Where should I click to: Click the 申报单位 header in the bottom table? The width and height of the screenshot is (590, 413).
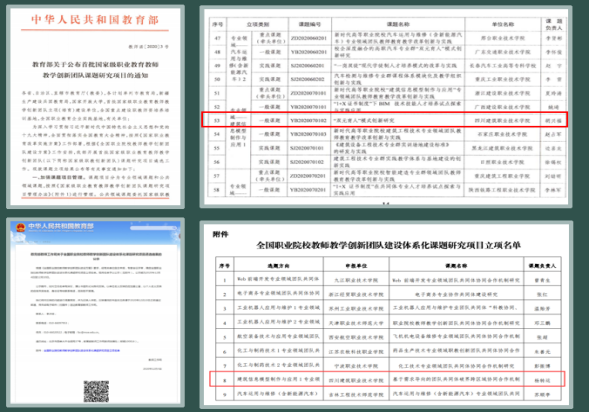tap(356, 266)
